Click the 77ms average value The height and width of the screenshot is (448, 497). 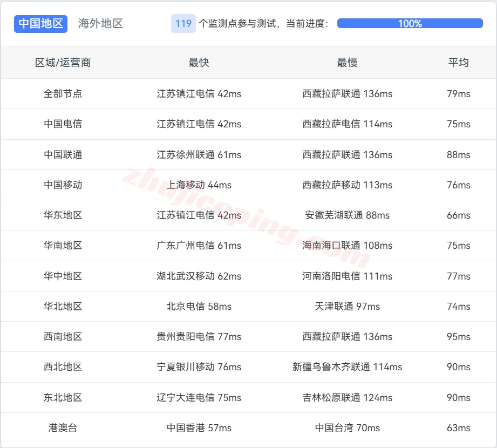click(x=458, y=276)
